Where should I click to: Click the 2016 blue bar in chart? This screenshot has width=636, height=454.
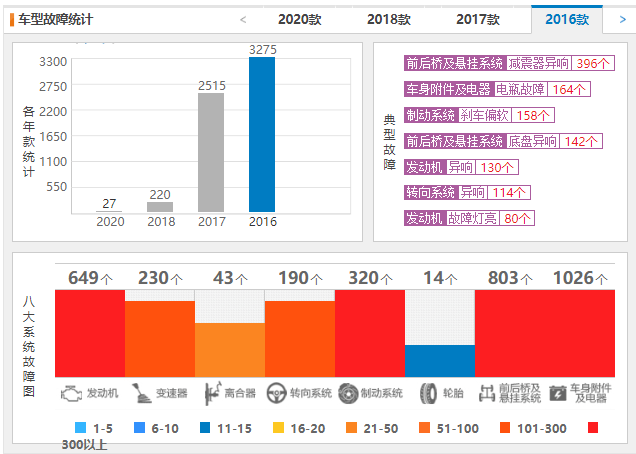(262, 134)
